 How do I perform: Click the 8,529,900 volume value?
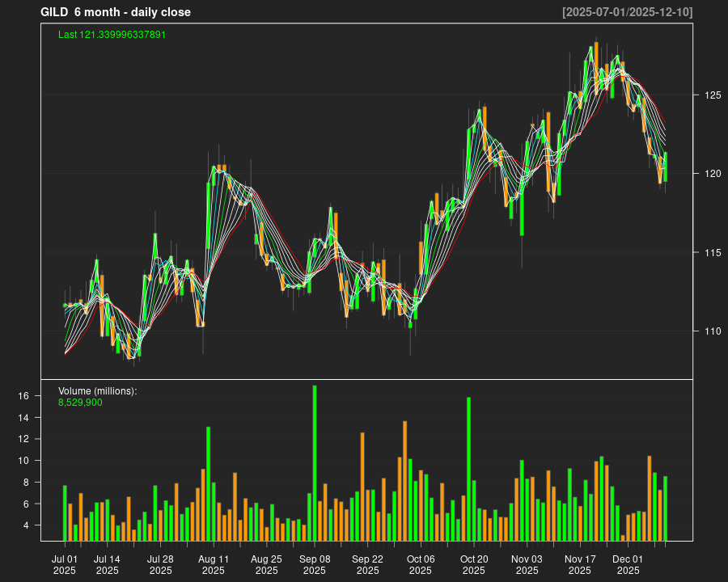tap(80, 402)
